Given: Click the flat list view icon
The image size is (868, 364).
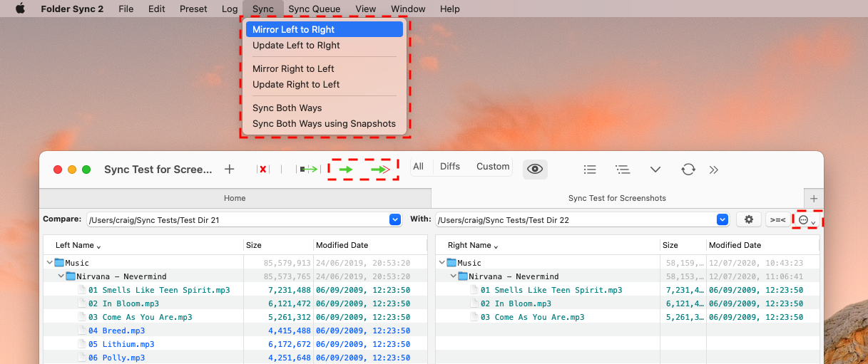Looking at the screenshot, I should click(590, 170).
